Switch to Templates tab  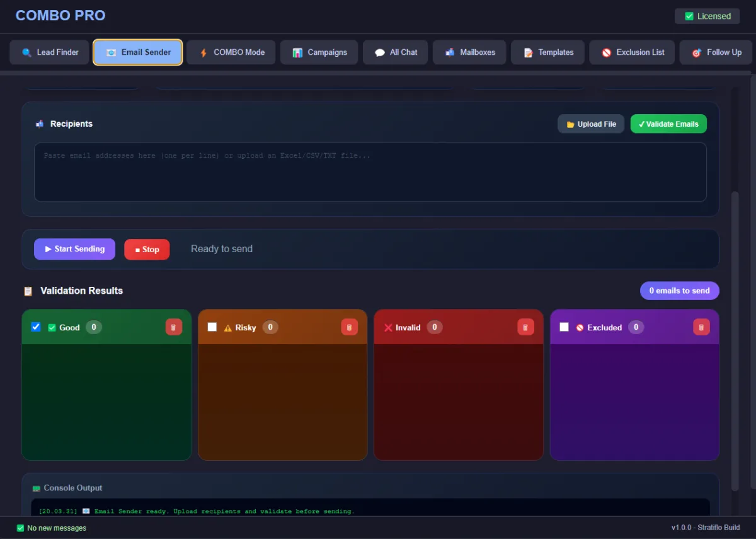tap(547, 52)
